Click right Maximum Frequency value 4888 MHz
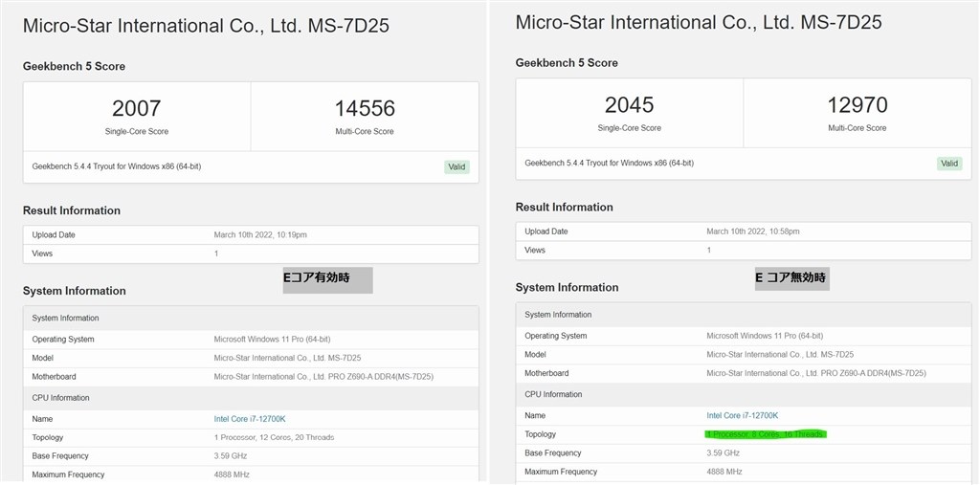This screenshot has height=485, width=980. (x=724, y=472)
